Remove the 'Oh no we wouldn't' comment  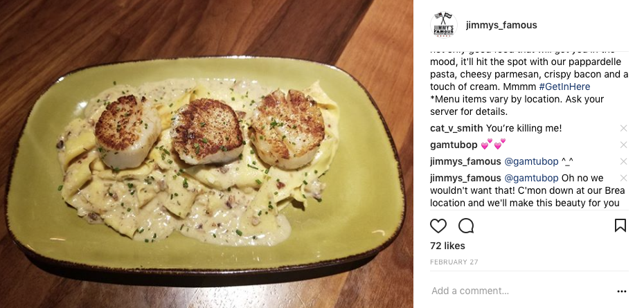(x=623, y=178)
